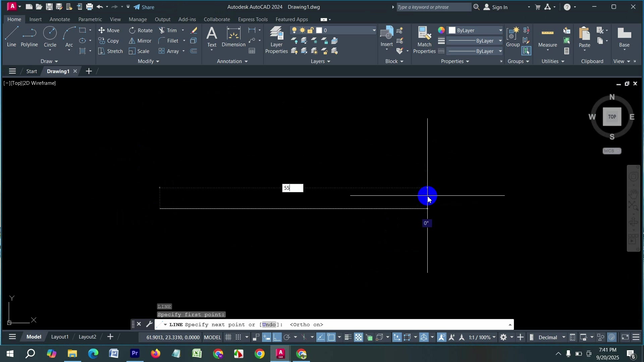
Task: Click the object color wheel swatch
Action: (x=441, y=31)
